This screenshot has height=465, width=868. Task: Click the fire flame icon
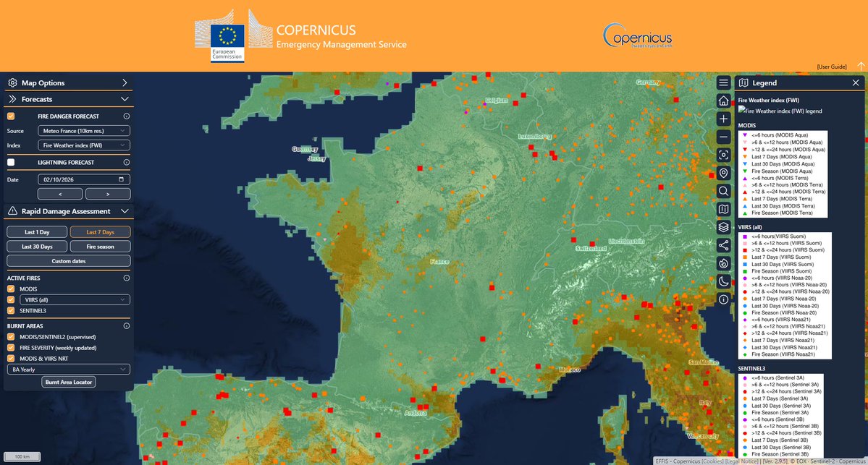point(723,263)
